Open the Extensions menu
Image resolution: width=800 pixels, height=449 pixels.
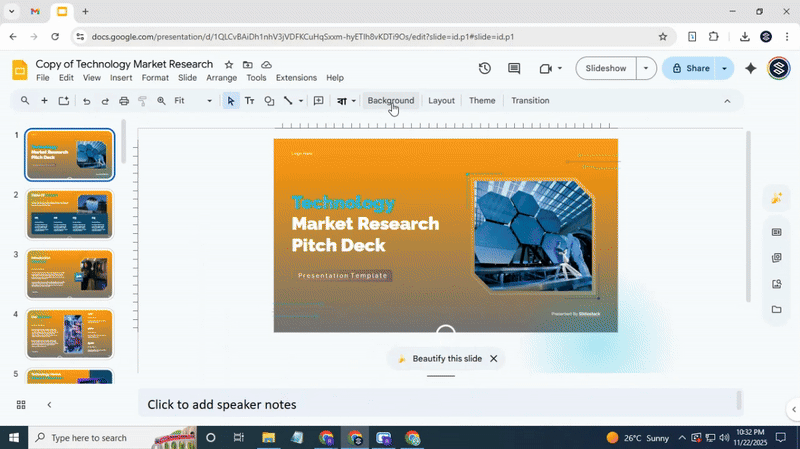[296, 78]
